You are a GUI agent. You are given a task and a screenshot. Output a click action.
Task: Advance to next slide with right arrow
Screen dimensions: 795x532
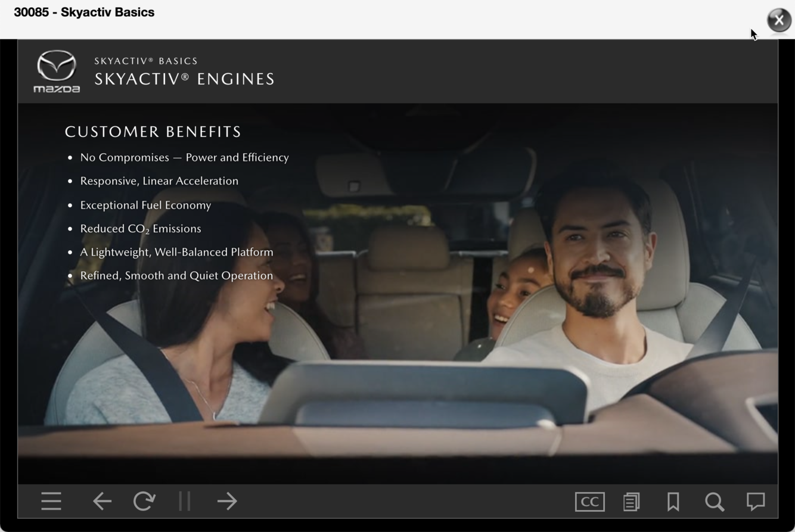227,501
